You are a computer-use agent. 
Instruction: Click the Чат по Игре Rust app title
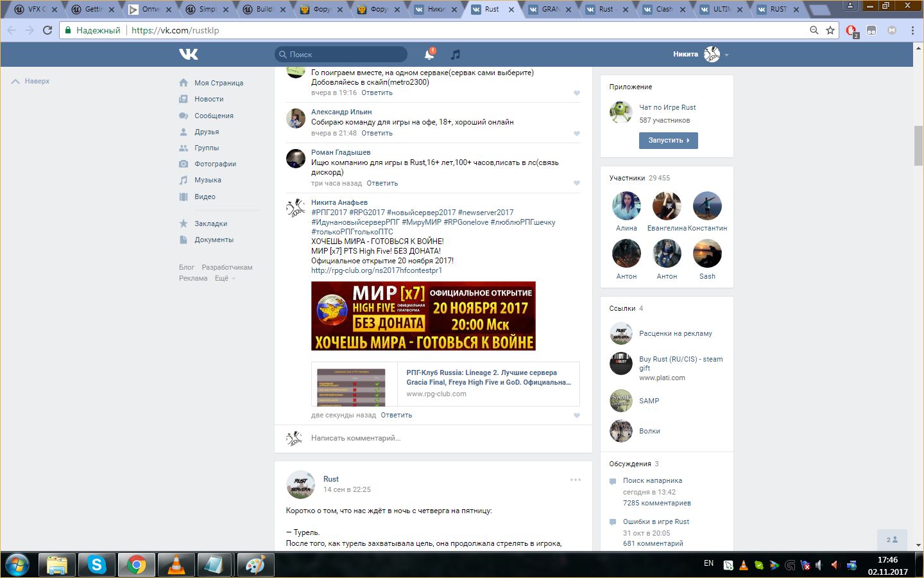pos(667,108)
